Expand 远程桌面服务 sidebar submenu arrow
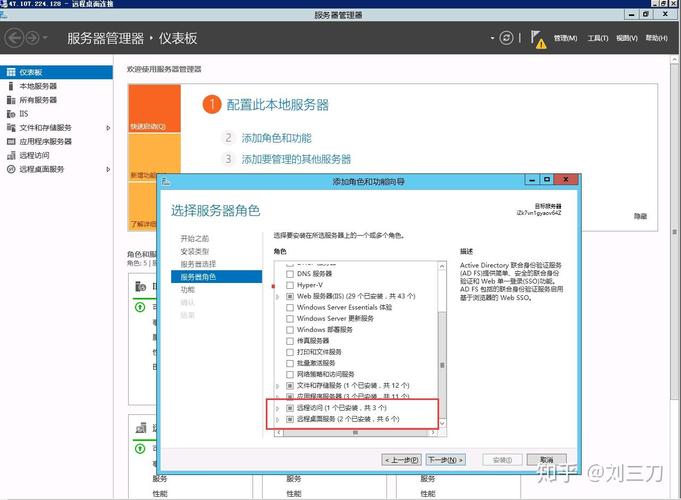Viewport: 681px width, 500px height. click(108, 169)
